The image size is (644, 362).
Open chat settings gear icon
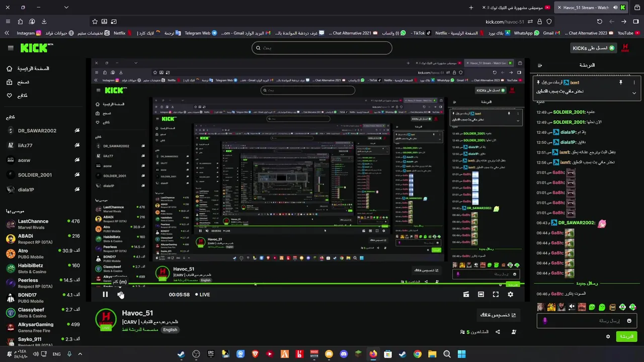pyautogui.click(x=608, y=336)
